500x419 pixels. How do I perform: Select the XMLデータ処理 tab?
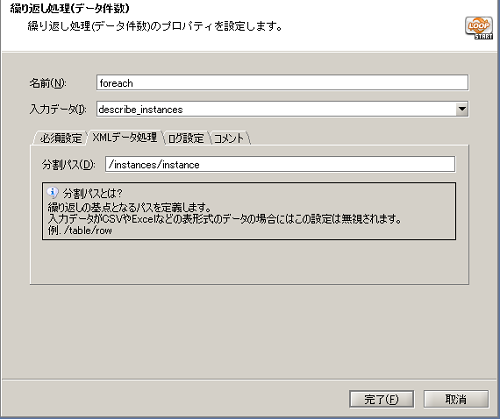(124, 137)
